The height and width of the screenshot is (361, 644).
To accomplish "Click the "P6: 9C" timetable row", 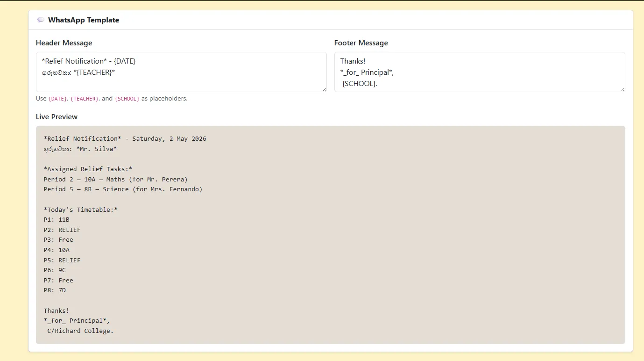I will 55,270.
